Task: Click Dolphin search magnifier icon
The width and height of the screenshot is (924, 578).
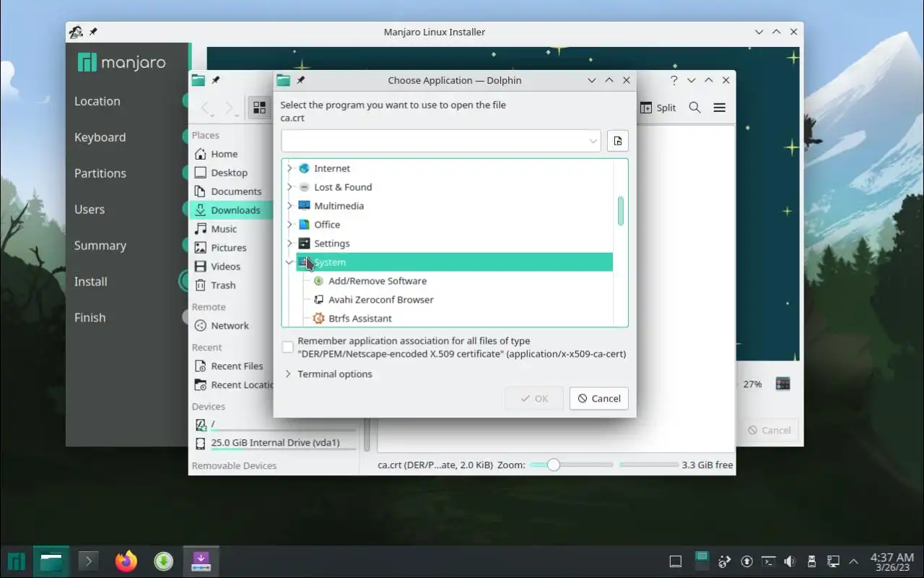Action: pyautogui.click(x=694, y=108)
